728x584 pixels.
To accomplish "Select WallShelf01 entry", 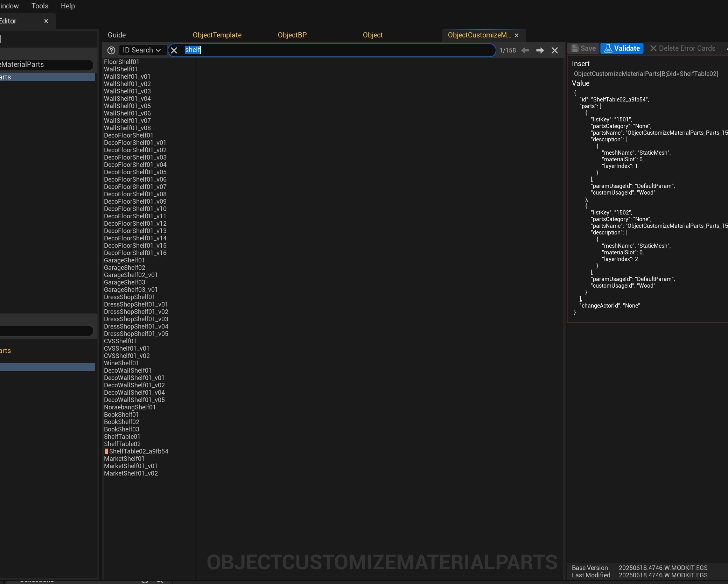I will pyautogui.click(x=121, y=69).
